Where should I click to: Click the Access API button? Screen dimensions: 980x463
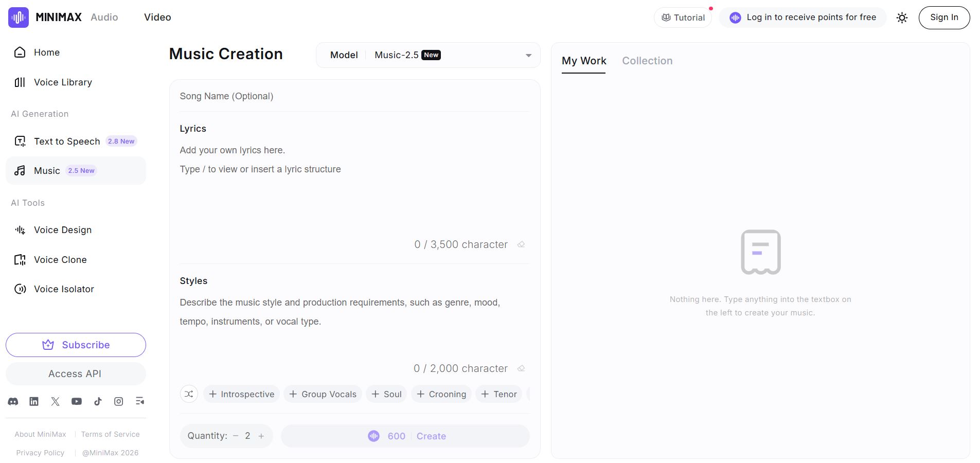click(76, 374)
